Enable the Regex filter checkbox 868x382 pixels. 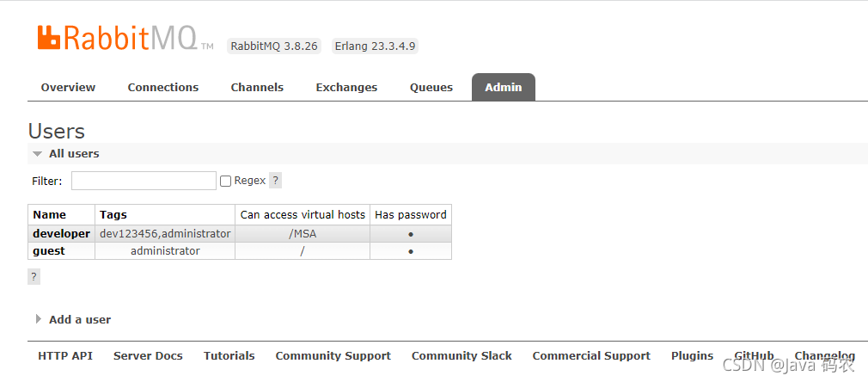[x=225, y=182]
